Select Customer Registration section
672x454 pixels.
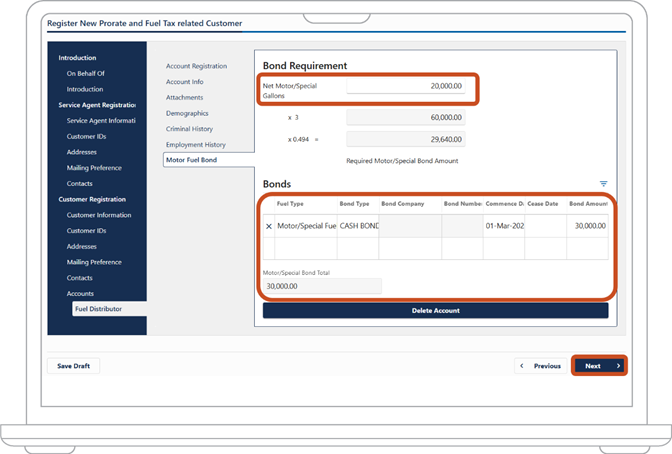[x=92, y=199]
